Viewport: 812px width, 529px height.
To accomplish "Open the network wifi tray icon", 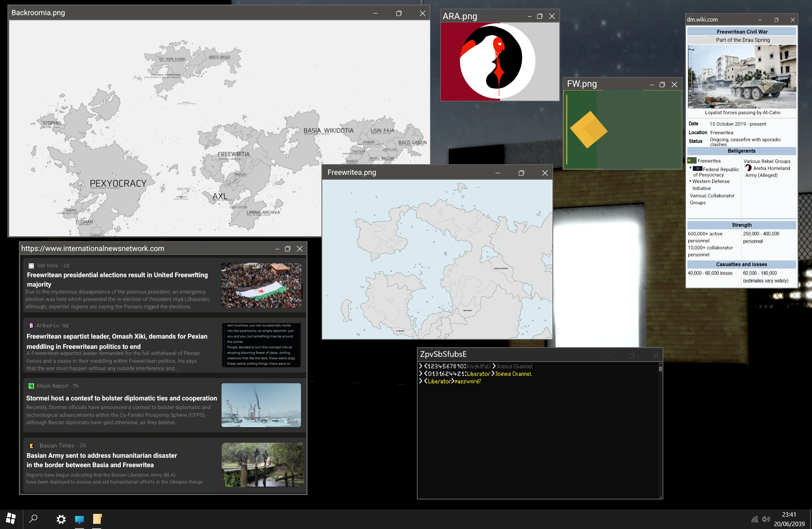I will click(x=755, y=519).
